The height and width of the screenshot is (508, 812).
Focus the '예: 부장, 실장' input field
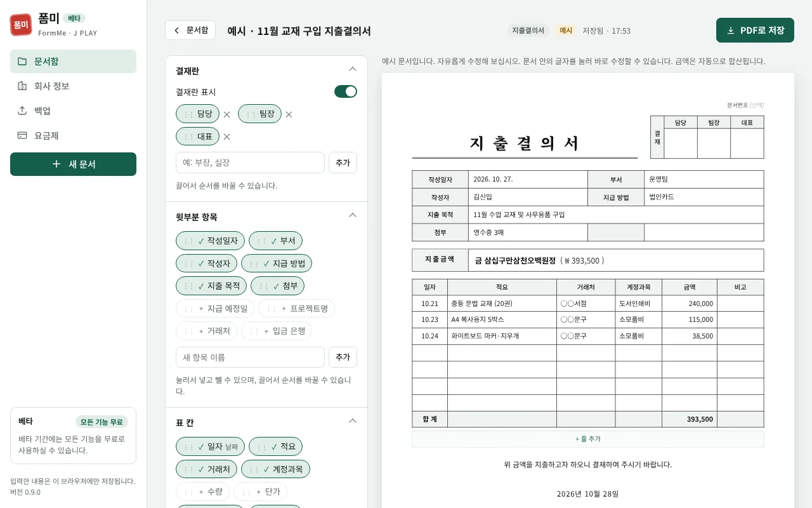click(x=250, y=163)
